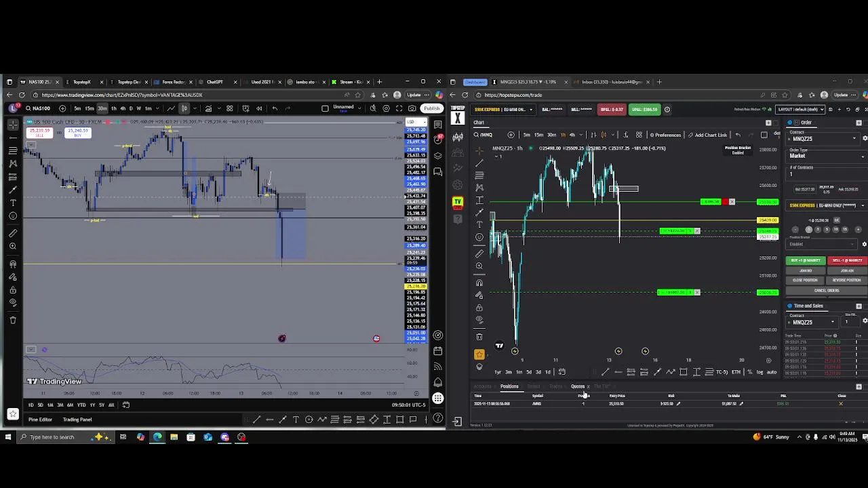This screenshot has width=868, height=488.
Task: Click TopstepX chart go-to-date calendar icon
Action: tap(561, 371)
